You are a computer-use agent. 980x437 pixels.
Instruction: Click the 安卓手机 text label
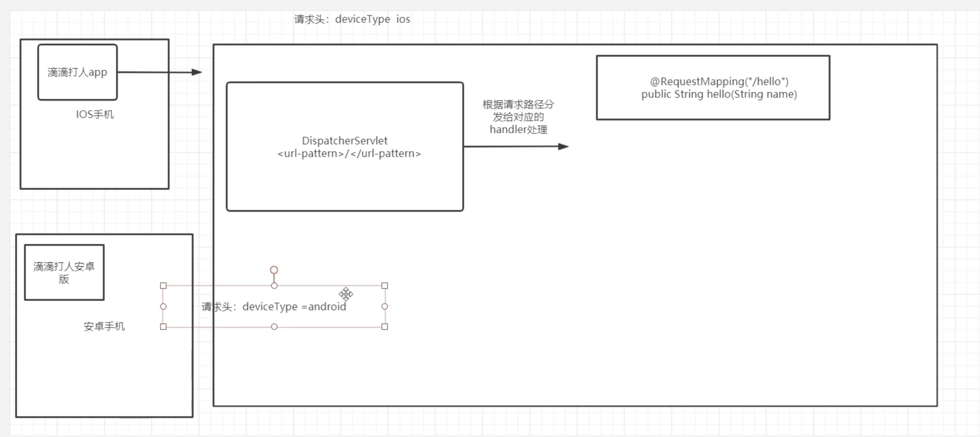coord(104,326)
